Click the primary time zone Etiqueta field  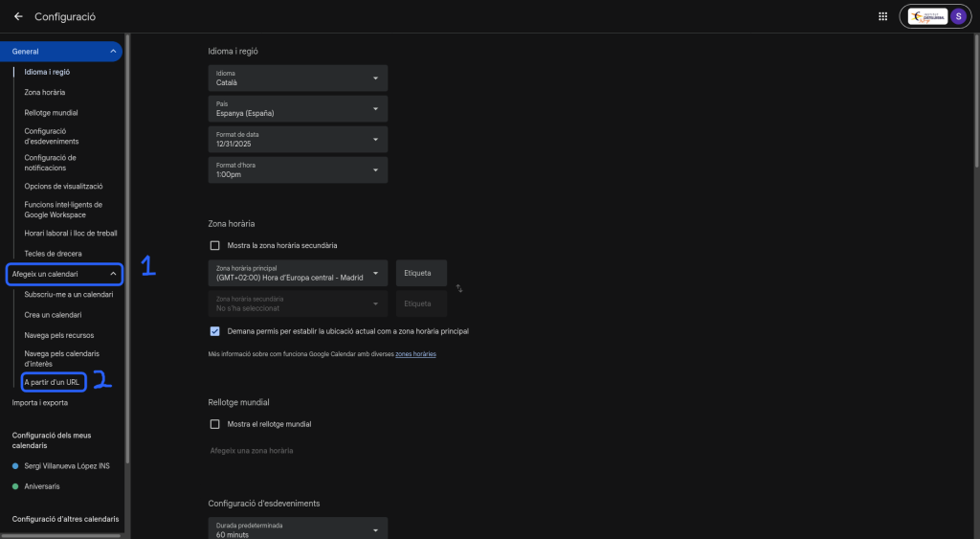tap(421, 273)
